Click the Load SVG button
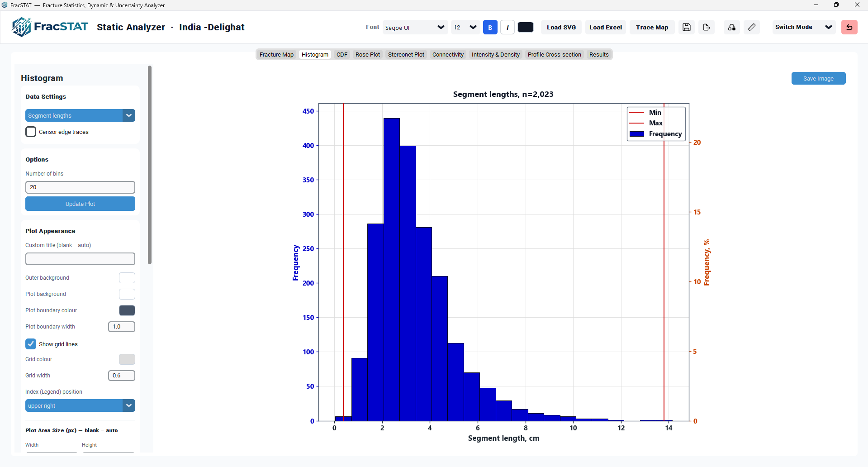This screenshot has width=868, height=467. point(561,27)
